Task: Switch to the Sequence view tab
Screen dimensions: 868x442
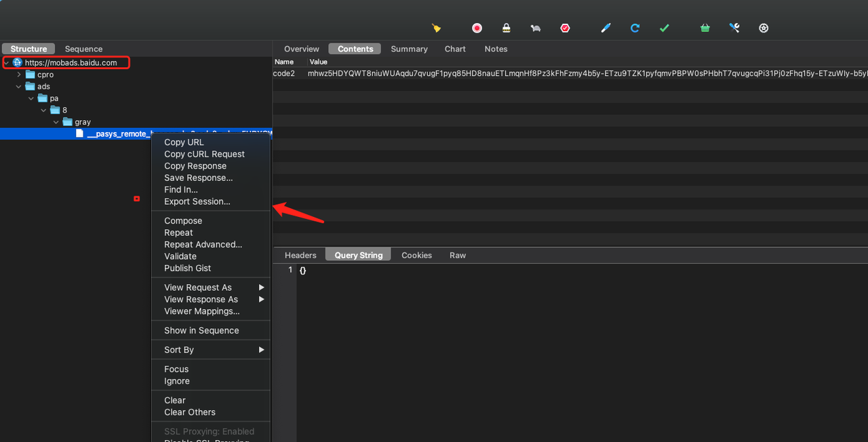Action: [x=83, y=49]
